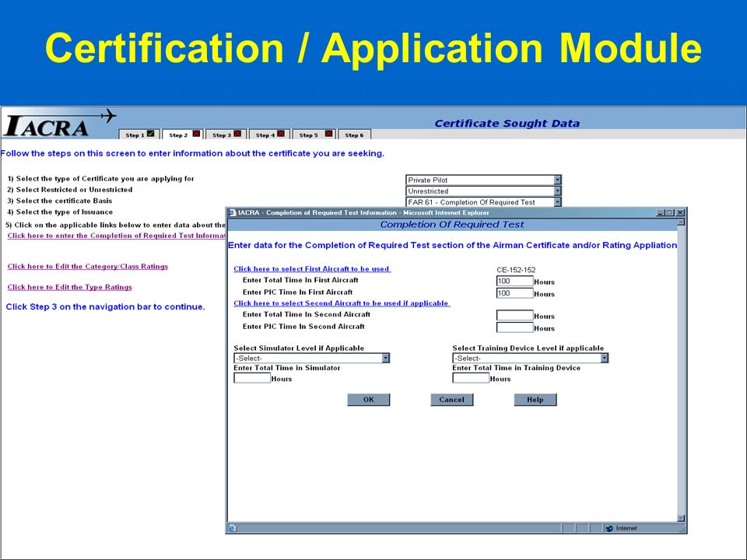Expand the Simulator Level select dropdown
Viewport: 747px width, 560px height.
click(311, 358)
